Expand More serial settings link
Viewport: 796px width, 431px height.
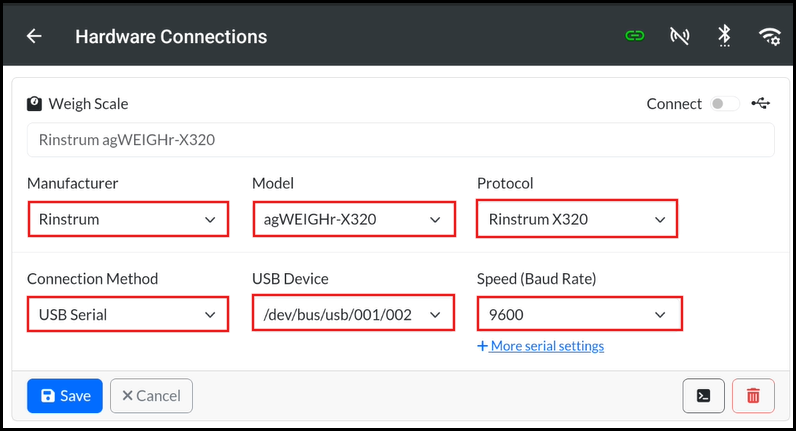541,346
